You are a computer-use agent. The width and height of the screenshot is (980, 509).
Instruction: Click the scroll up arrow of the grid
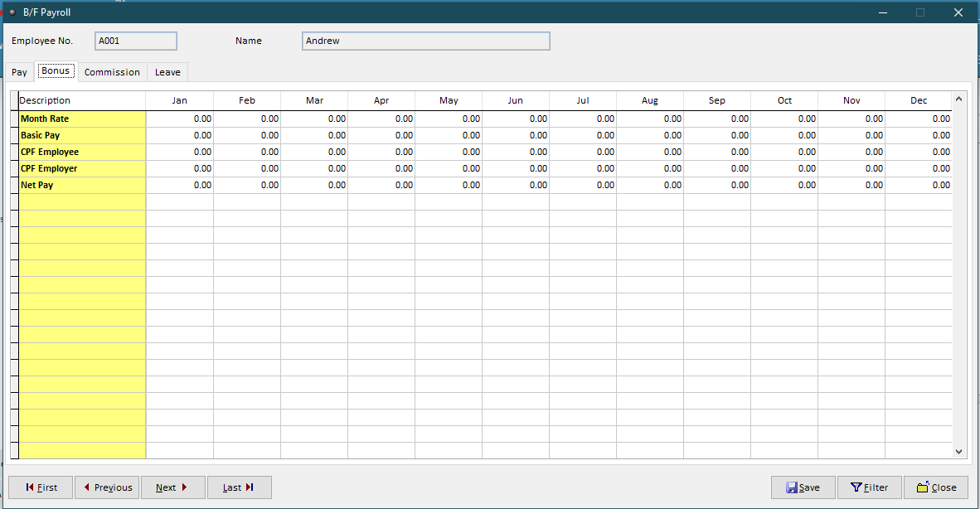(x=958, y=99)
